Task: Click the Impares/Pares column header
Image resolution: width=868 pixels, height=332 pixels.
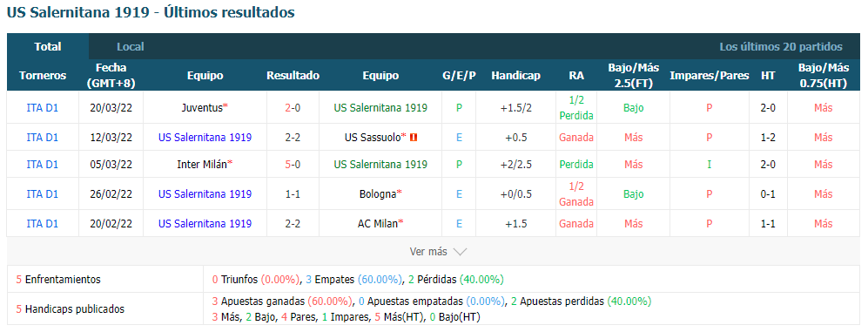Action: pyautogui.click(x=710, y=76)
